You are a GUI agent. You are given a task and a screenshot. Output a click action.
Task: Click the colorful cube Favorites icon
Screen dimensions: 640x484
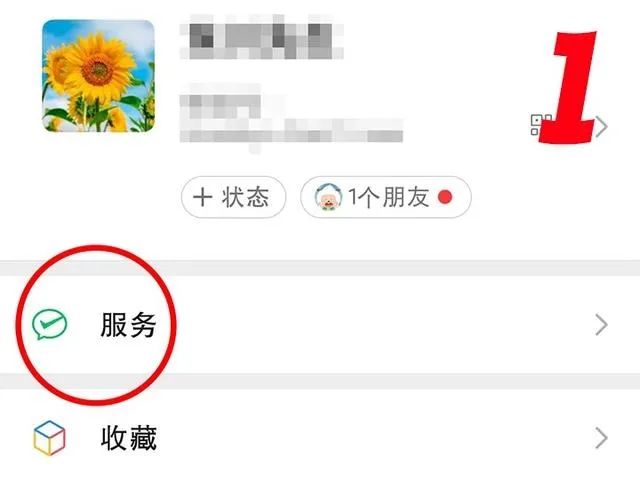(x=49, y=438)
